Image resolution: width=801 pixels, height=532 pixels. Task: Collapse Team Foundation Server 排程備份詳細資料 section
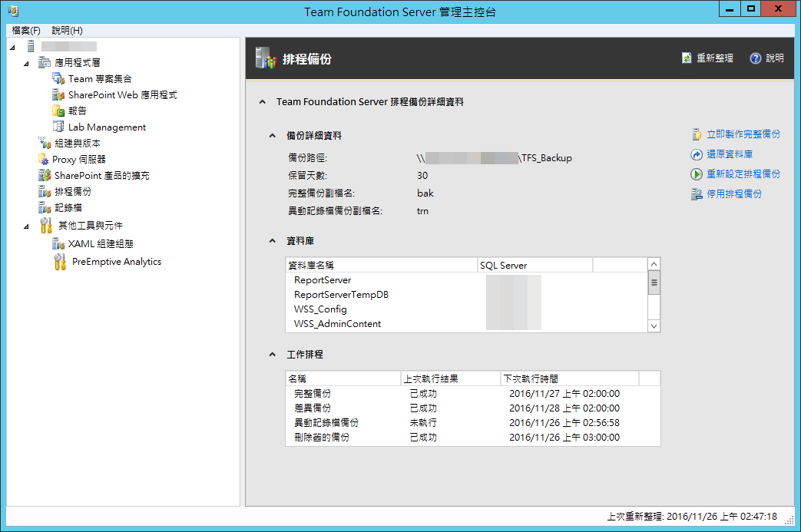pos(263,101)
